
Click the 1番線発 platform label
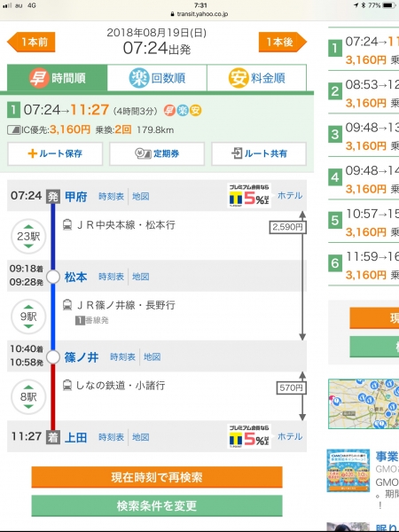click(92, 320)
